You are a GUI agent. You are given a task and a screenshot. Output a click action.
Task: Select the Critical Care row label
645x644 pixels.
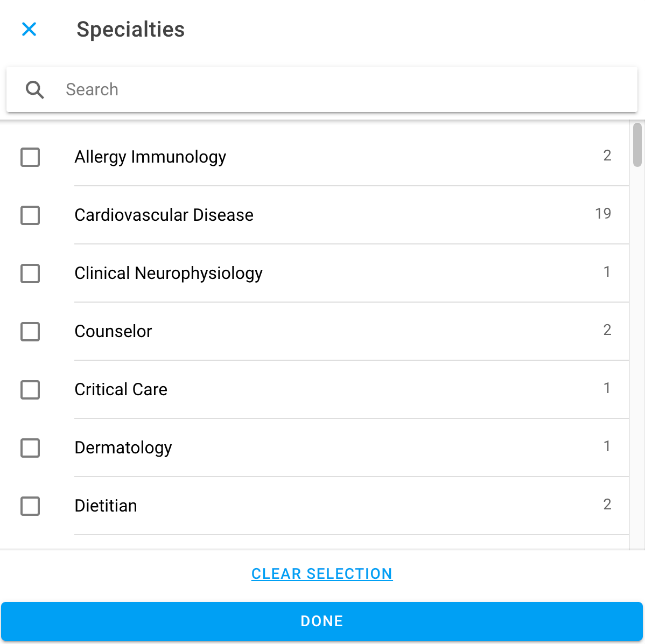[x=121, y=390]
